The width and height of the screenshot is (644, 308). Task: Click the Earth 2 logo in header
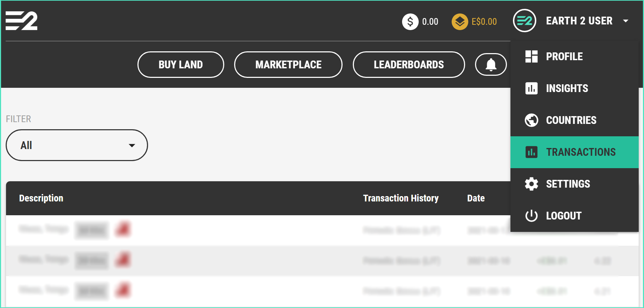(22, 21)
